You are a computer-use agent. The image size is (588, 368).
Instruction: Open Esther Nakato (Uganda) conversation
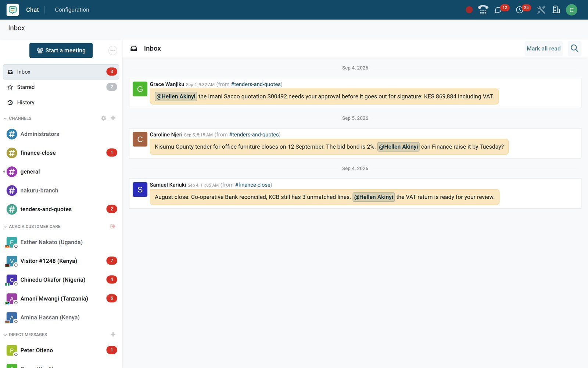click(x=61, y=243)
